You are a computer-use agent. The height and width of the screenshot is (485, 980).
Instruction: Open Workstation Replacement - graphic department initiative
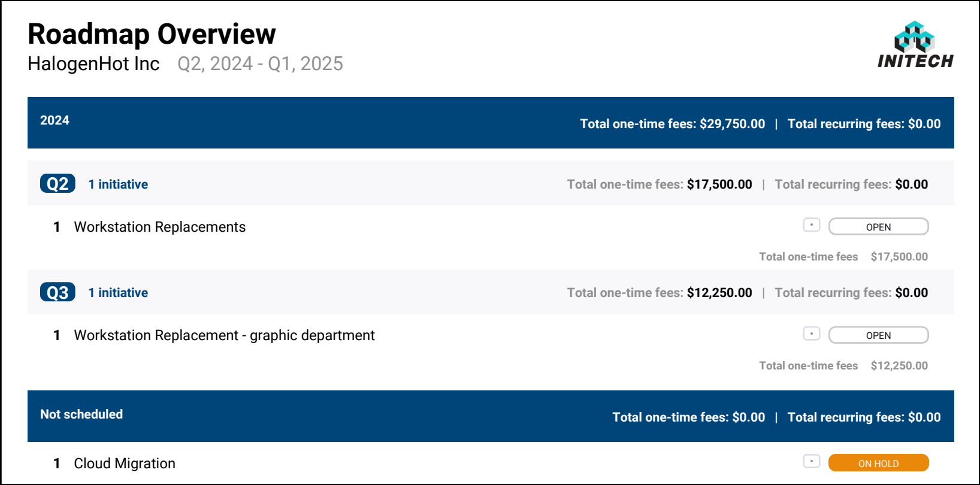click(225, 335)
